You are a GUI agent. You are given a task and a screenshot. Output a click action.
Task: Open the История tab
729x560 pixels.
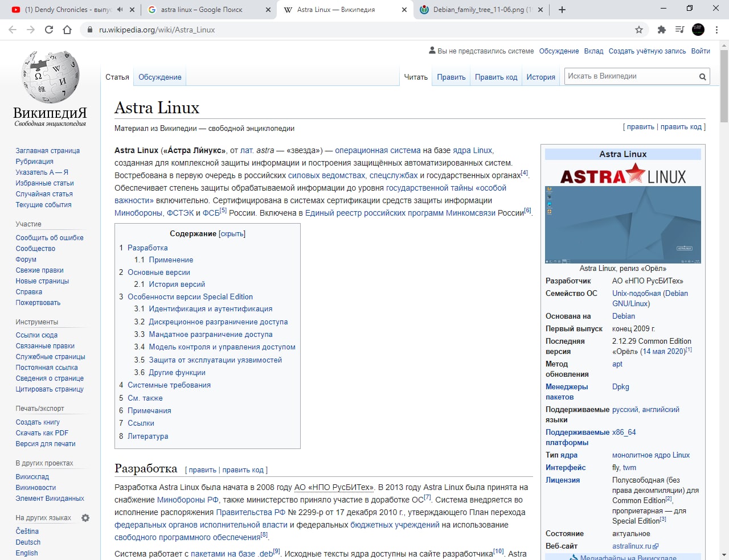(x=540, y=77)
